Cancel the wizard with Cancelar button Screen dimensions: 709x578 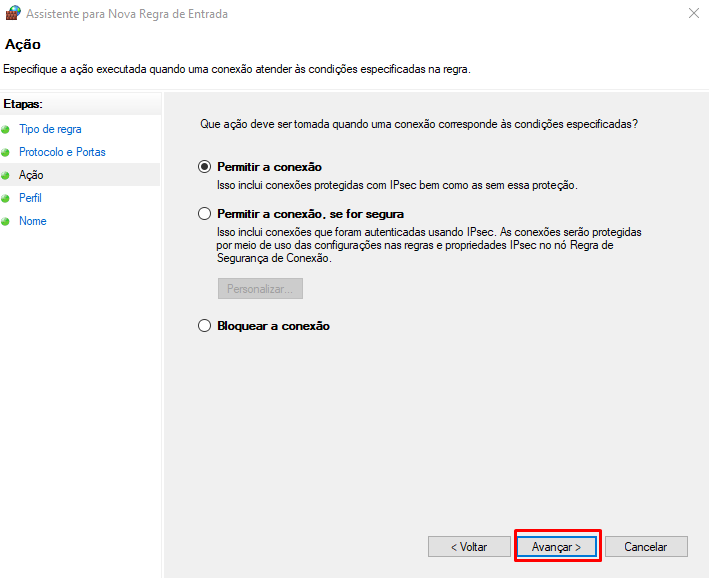tap(646, 547)
